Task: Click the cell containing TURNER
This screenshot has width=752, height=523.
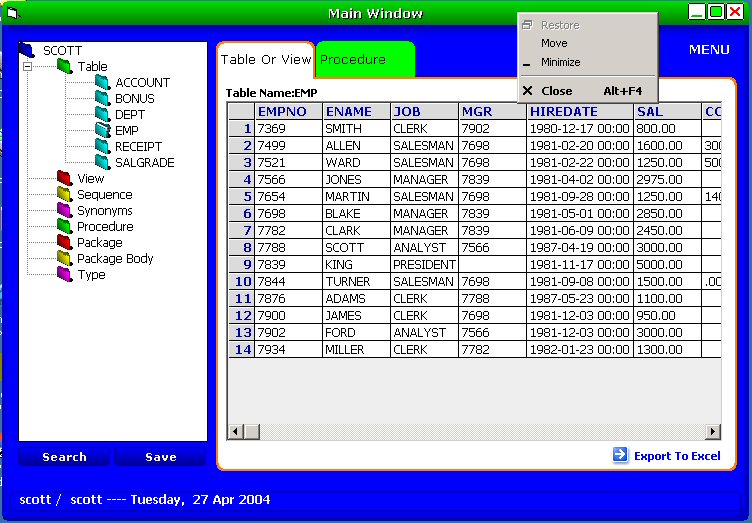Action: tap(357, 281)
